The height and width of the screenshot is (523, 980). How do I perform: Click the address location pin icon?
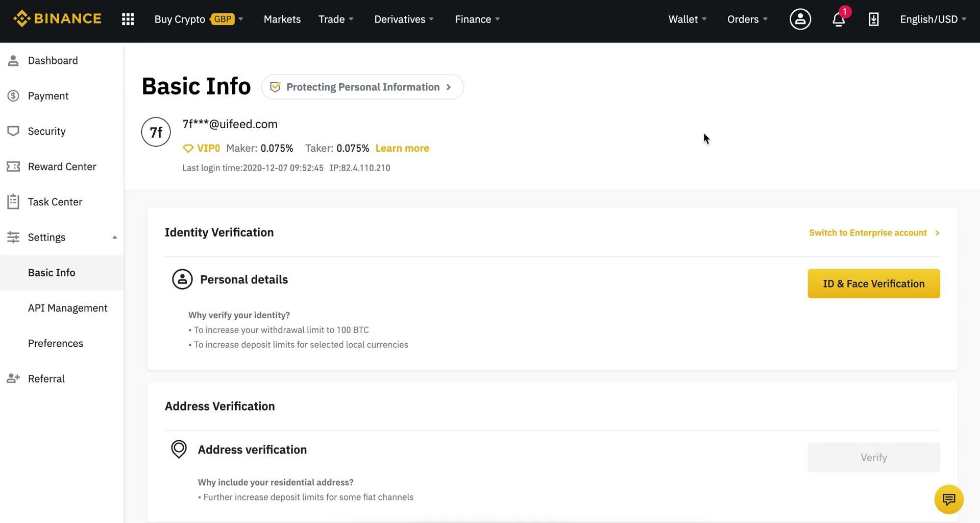tap(179, 449)
